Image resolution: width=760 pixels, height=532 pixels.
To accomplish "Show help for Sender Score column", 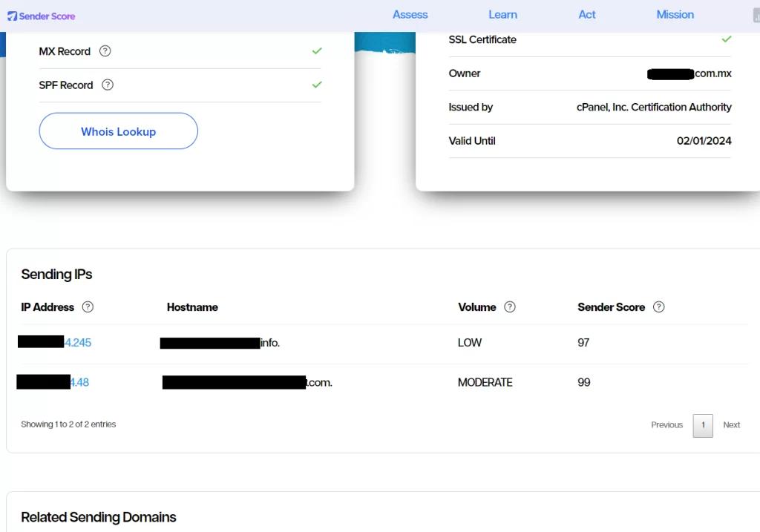I will tap(659, 306).
